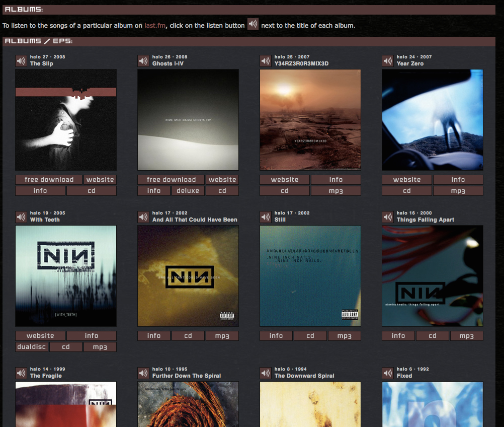The height and width of the screenshot is (427, 504).
Task: Click the cd button under Ghosts I-IV
Action: tap(222, 191)
